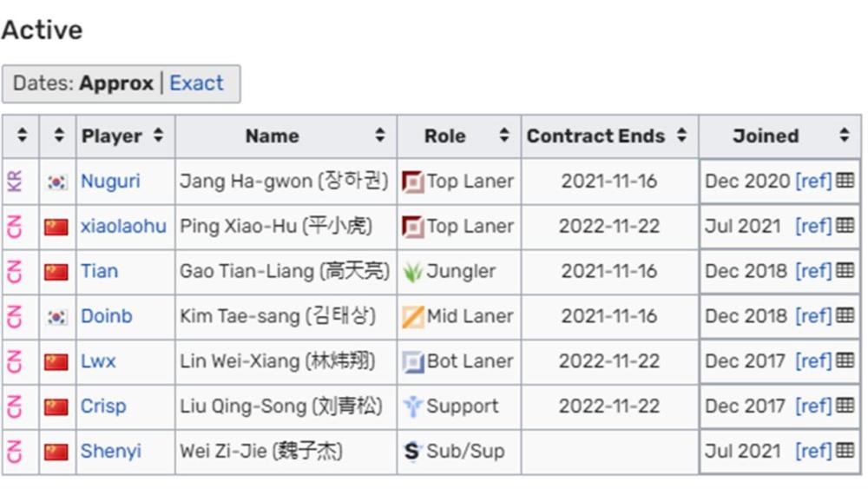
Task: Switch dates display to Exact
Action: [196, 83]
